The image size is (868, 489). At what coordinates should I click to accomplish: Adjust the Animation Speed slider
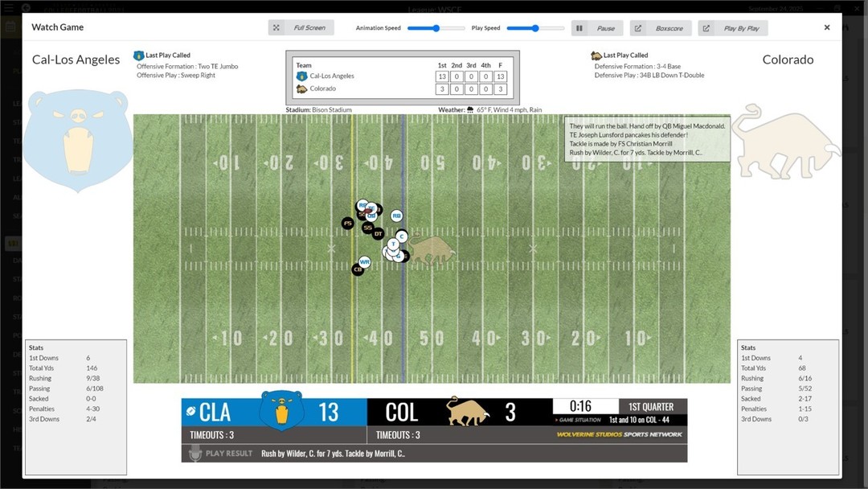click(436, 27)
